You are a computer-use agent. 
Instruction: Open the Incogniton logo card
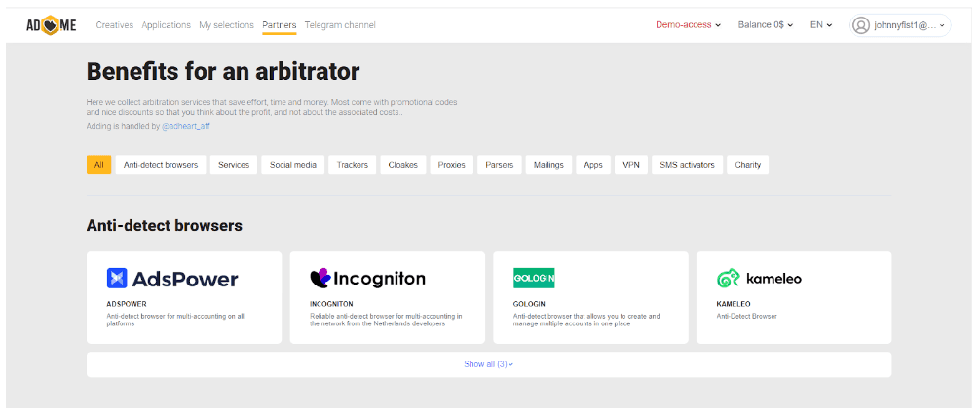[367, 279]
